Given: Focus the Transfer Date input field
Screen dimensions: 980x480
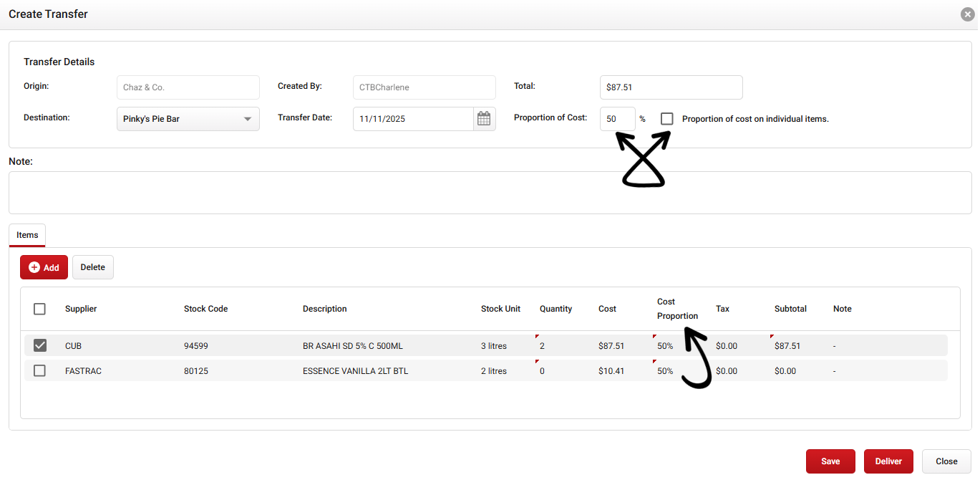Looking at the screenshot, I should pos(413,119).
